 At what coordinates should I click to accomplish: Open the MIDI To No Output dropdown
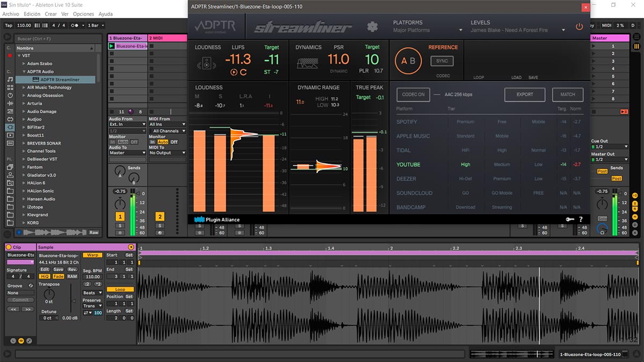(x=167, y=153)
